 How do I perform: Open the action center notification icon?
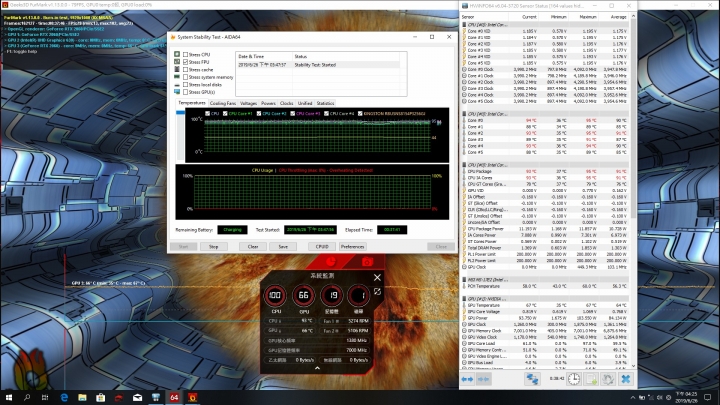pyautogui.click(x=708, y=397)
